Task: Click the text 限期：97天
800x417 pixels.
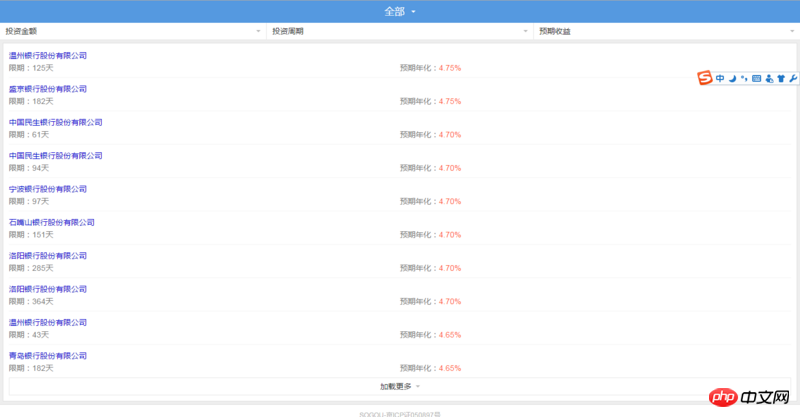Action: [29, 201]
